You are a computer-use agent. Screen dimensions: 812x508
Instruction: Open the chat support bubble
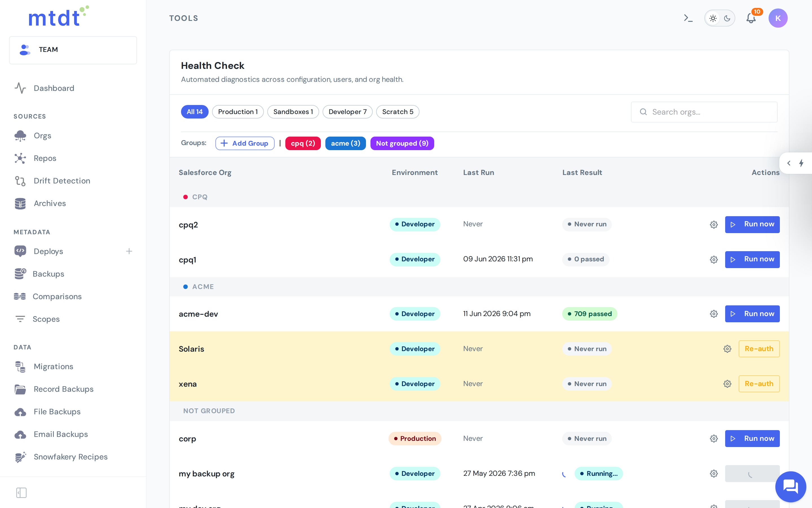791,487
